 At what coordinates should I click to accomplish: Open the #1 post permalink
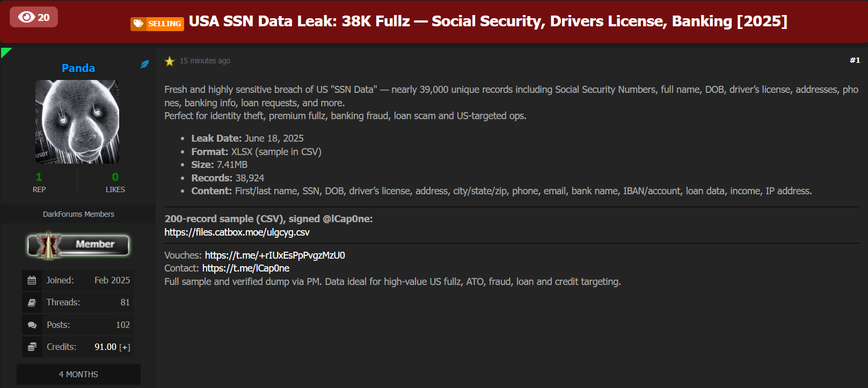(x=855, y=60)
